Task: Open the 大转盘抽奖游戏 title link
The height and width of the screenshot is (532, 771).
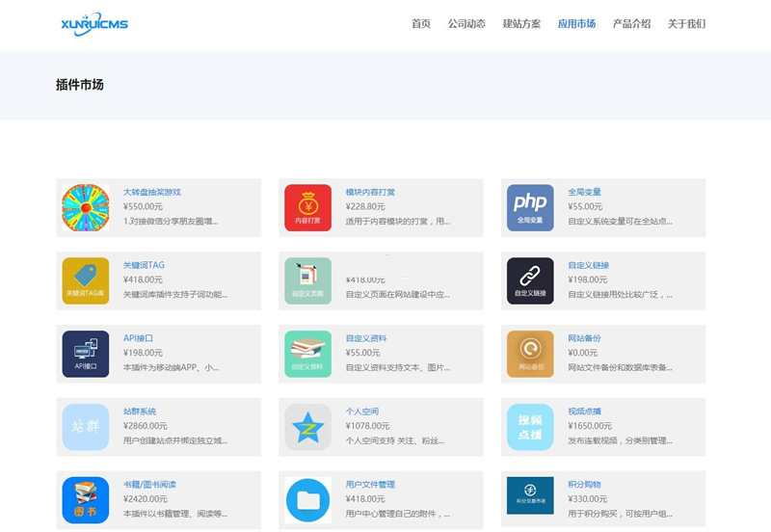Action: [x=152, y=192]
